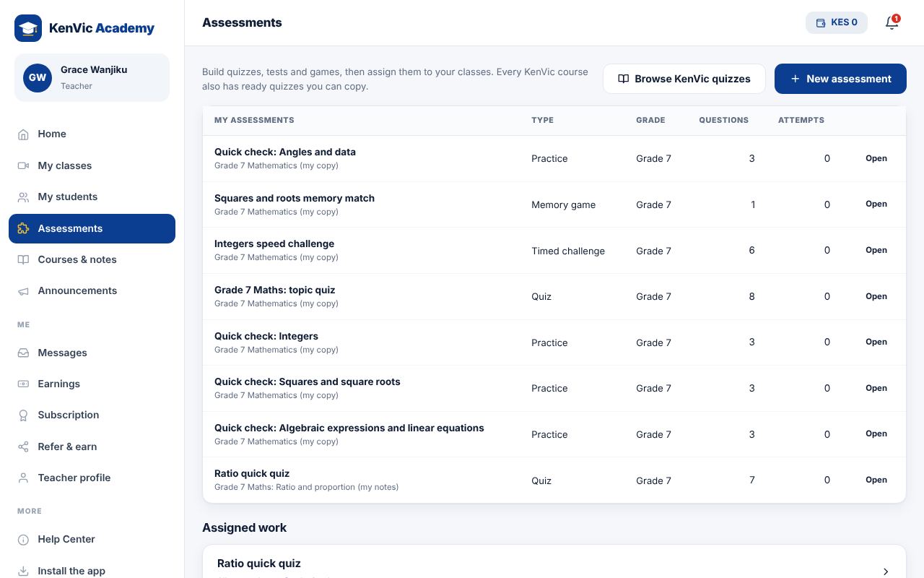The width and height of the screenshot is (924, 578).
Task: Click the Install the app download icon
Action: point(23,571)
